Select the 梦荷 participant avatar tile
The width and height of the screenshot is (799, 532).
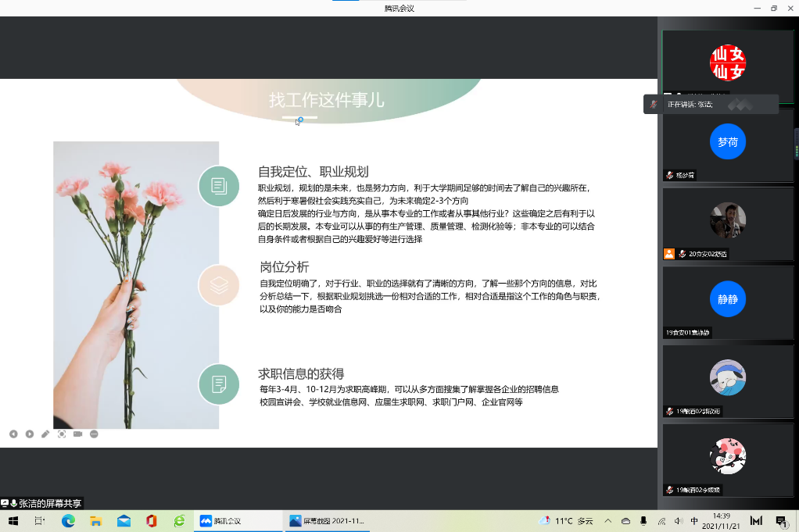click(727, 142)
